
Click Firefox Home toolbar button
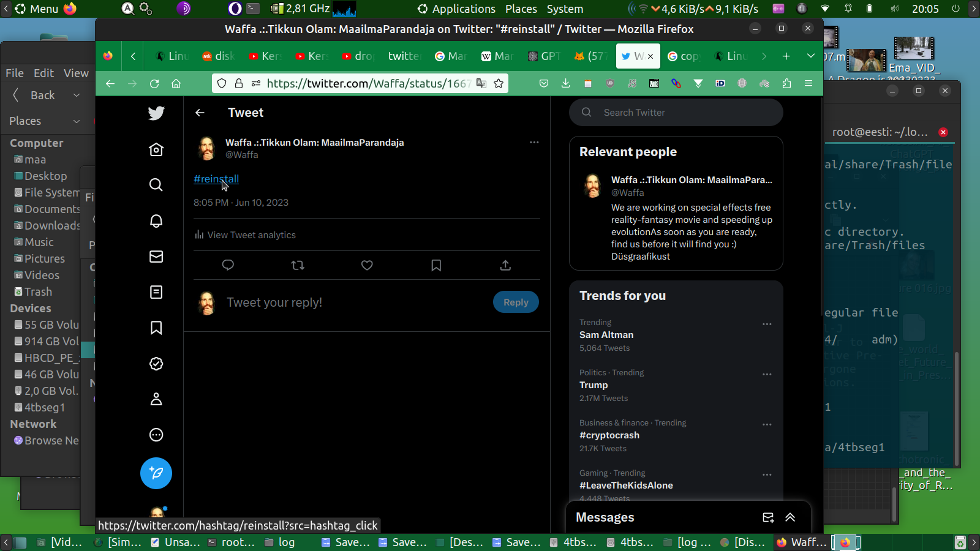click(x=176, y=83)
